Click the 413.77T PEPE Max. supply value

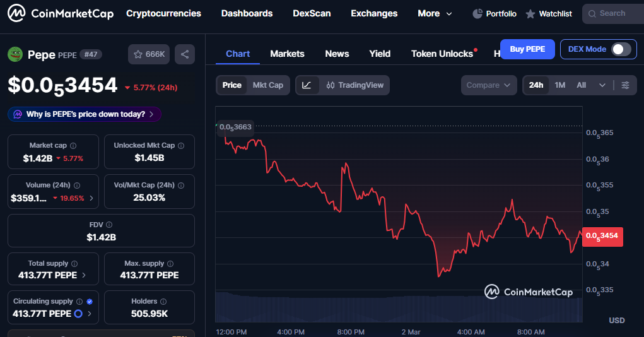pyautogui.click(x=149, y=275)
